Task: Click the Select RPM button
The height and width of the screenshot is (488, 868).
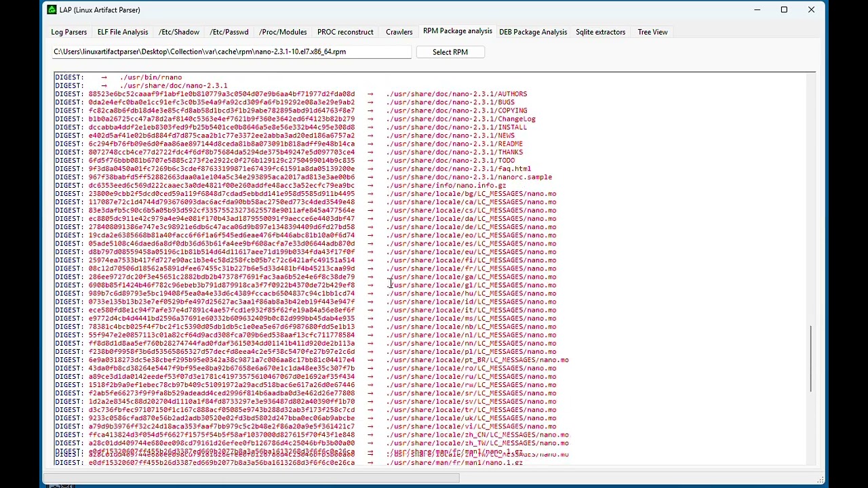Action: pos(450,52)
